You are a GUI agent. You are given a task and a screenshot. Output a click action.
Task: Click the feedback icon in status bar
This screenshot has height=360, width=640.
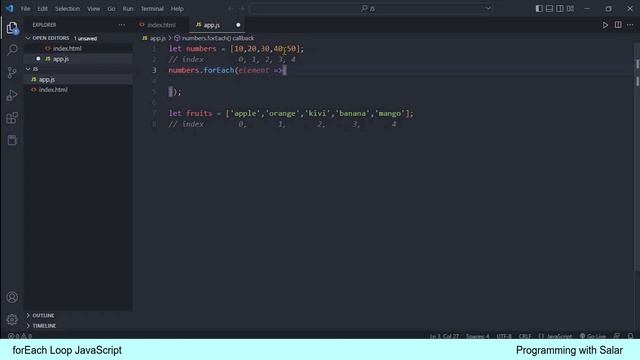pyautogui.click(x=617, y=336)
